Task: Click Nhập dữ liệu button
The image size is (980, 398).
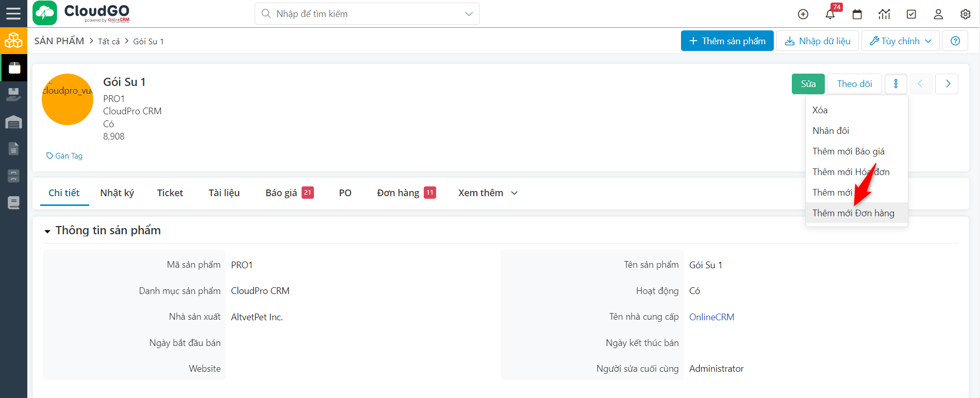Action: 818,41
